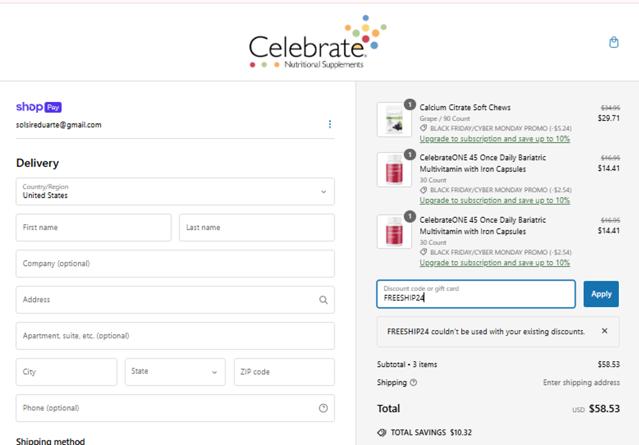
Task: Upgrade Calcium Citrate Soft Chews to subscription
Action: click(x=495, y=139)
